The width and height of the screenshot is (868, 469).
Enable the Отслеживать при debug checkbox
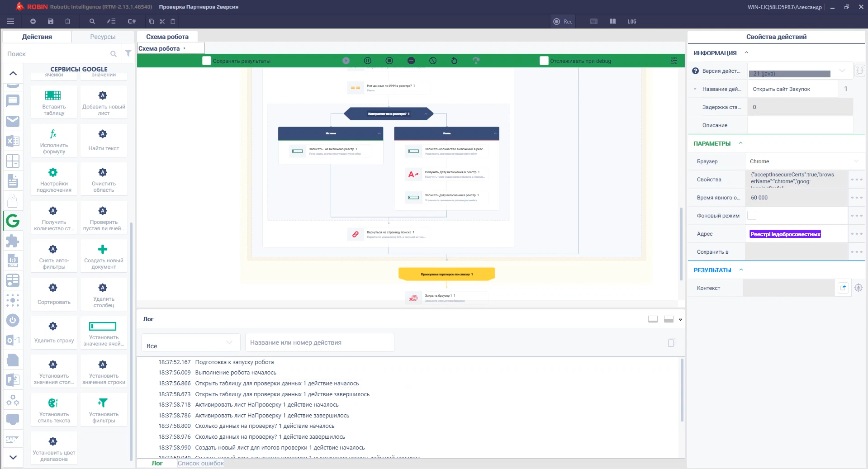(544, 61)
